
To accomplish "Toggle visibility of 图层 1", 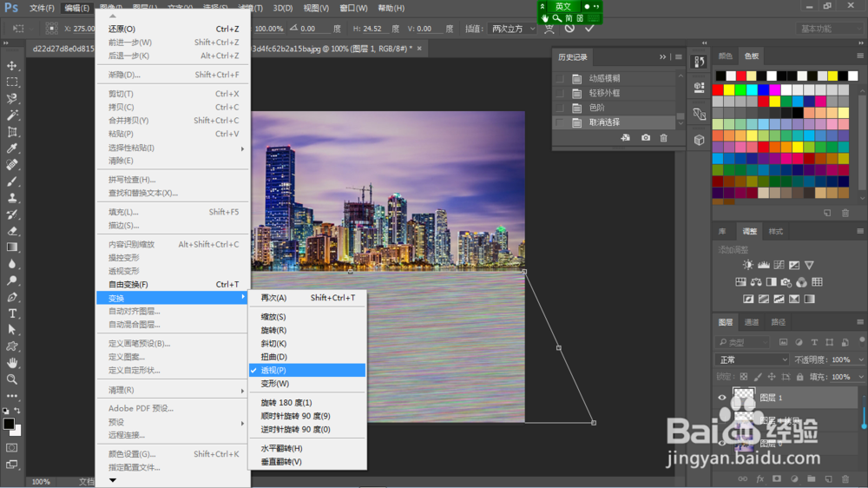I will (x=722, y=398).
